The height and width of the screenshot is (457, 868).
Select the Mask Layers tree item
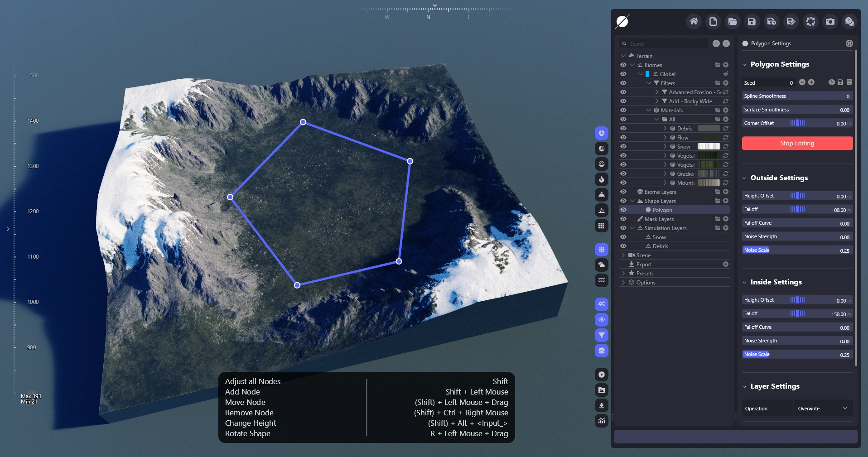[x=659, y=219]
